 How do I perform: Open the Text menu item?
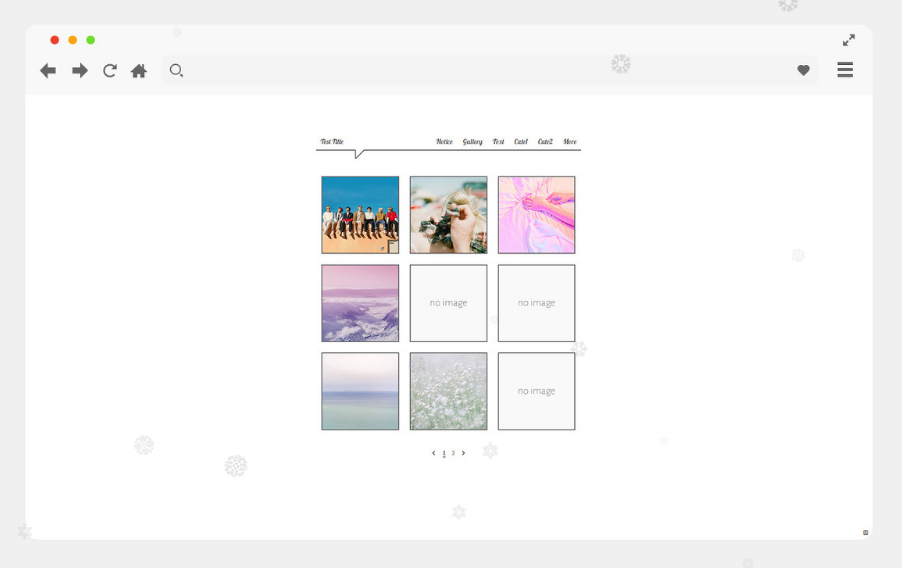498,142
